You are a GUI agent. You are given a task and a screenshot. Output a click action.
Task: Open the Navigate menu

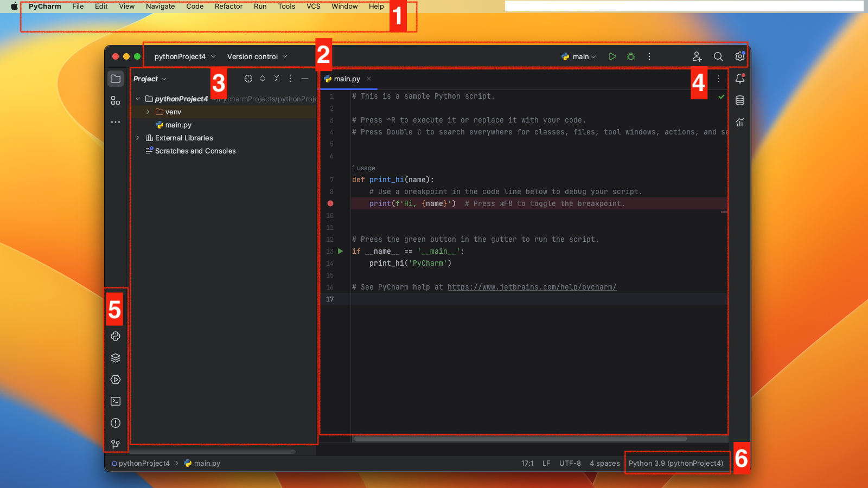click(x=161, y=7)
